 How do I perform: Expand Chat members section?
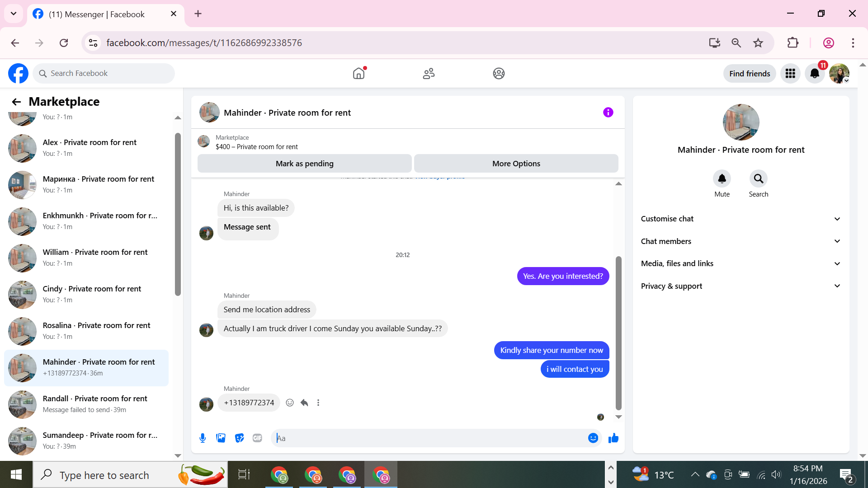click(x=741, y=241)
